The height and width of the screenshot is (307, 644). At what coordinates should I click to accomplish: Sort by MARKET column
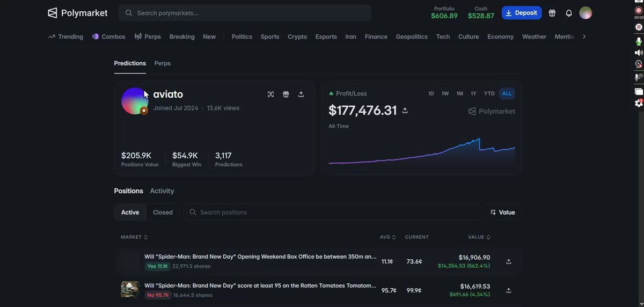134,237
